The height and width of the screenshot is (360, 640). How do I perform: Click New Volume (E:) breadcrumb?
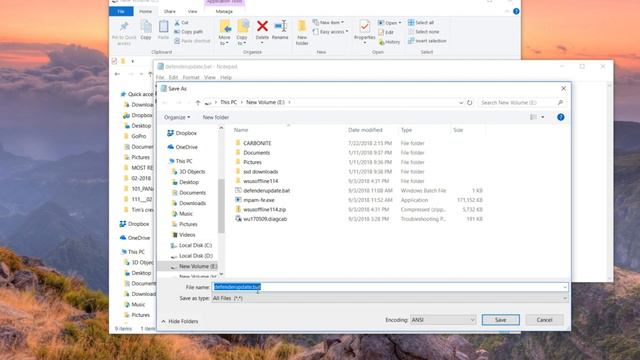tap(265, 102)
